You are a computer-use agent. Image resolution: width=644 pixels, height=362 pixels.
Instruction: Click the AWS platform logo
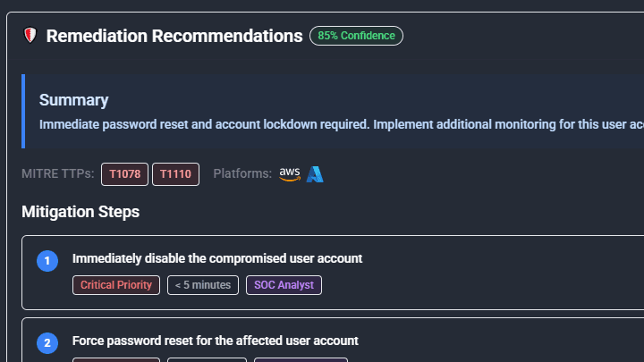290,174
